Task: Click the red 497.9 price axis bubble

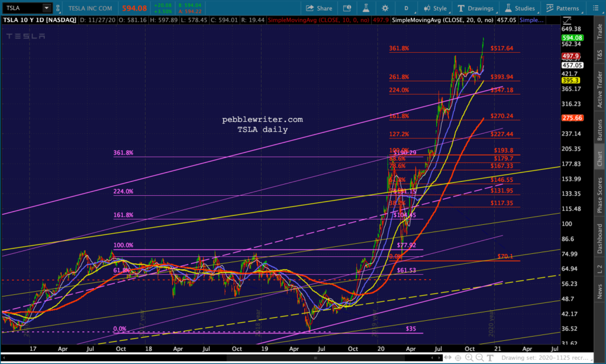Action: (x=570, y=56)
